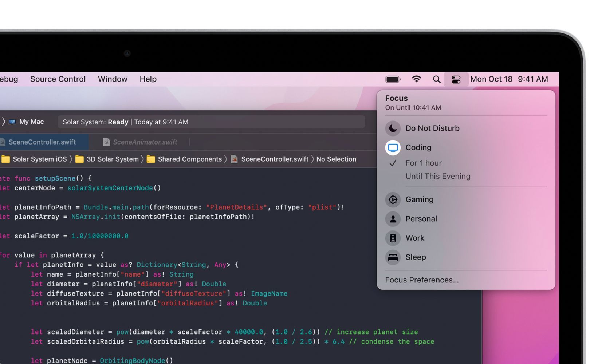The height and width of the screenshot is (364, 590).
Task: Open Spotlight search magnifier icon
Action: point(437,79)
